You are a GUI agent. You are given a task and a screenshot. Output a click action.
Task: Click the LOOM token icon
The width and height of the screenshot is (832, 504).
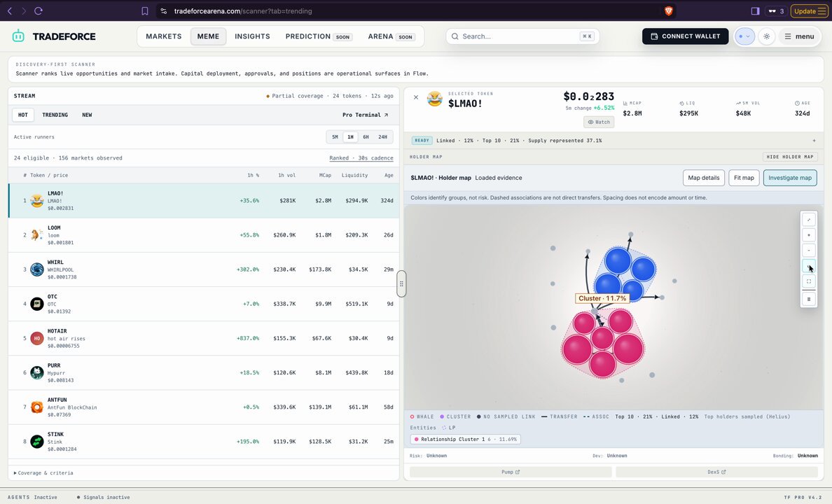pos(36,235)
